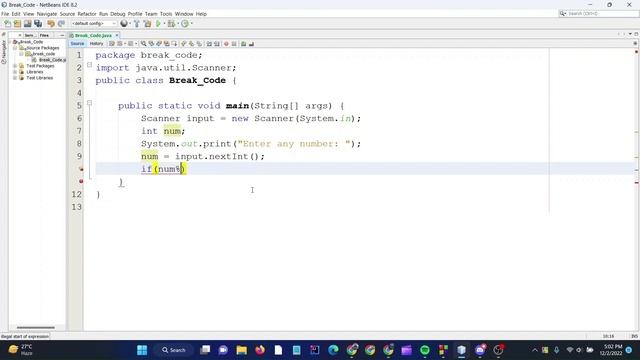Click the Find Selection magnifier icon

(143, 44)
